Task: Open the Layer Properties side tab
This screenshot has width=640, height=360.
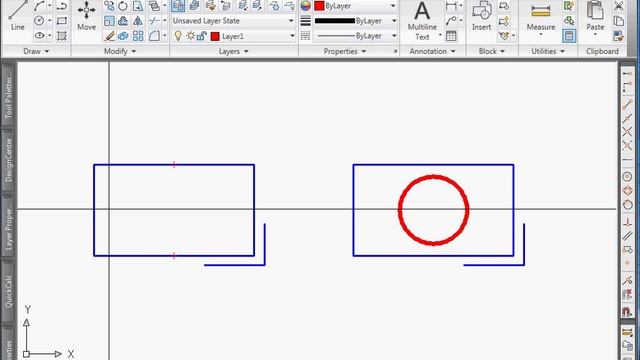Action: [x=9, y=226]
